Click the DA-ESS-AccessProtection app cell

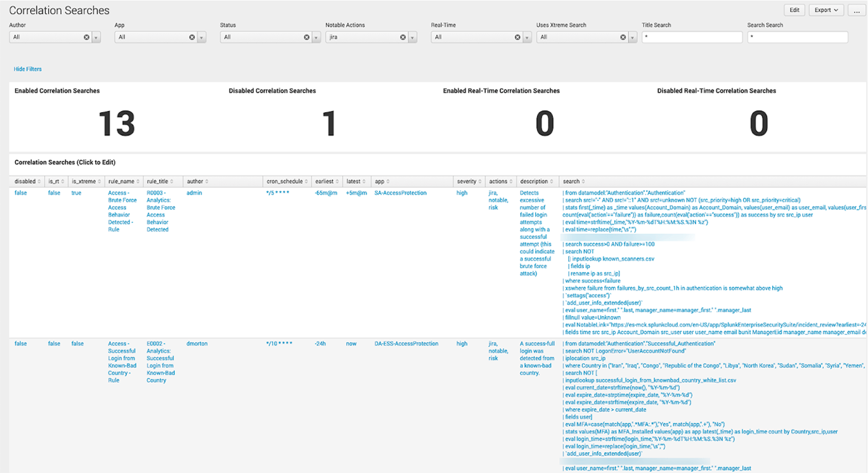406,344
